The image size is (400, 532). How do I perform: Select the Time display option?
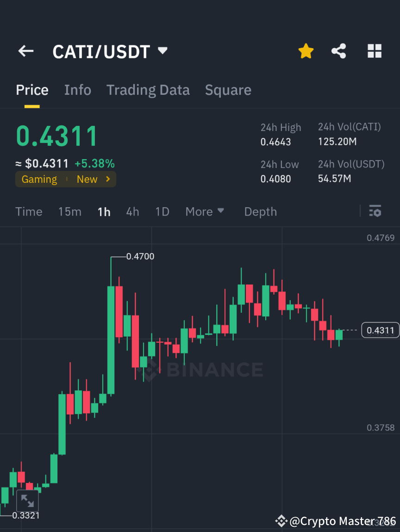pyautogui.click(x=29, y=211)
